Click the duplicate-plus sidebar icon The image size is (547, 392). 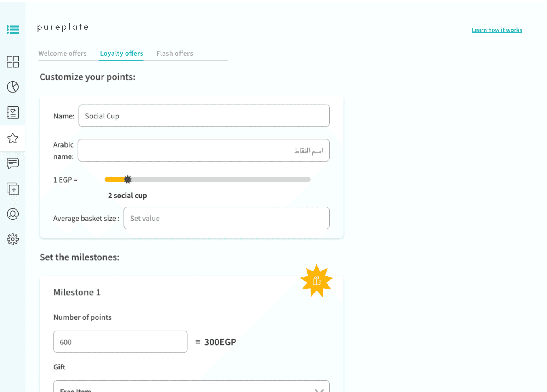13,189
